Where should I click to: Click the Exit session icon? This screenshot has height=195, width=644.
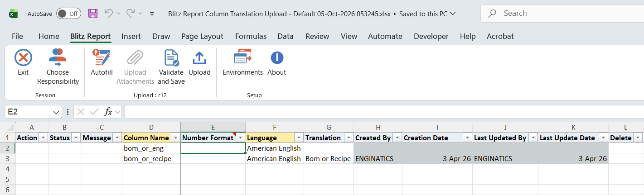[x=23, y=58]
